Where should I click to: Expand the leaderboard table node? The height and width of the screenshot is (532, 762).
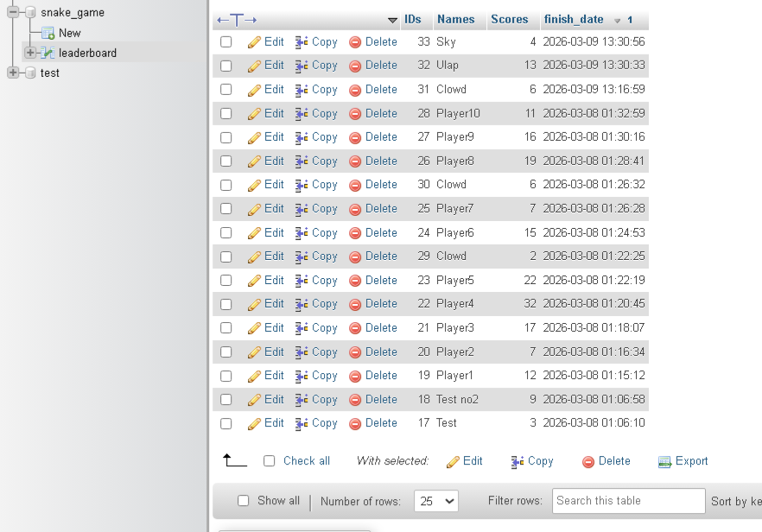[30, 53]
